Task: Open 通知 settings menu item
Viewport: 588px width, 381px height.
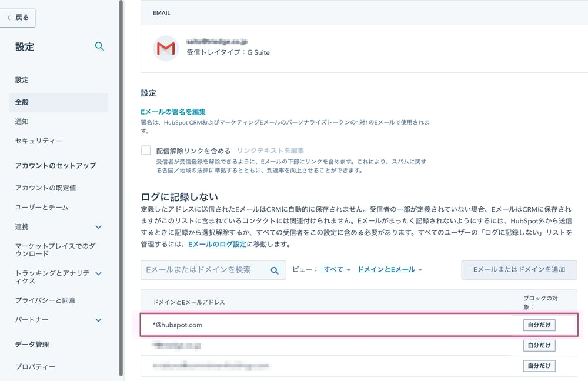Action: (x=22, y=122)
